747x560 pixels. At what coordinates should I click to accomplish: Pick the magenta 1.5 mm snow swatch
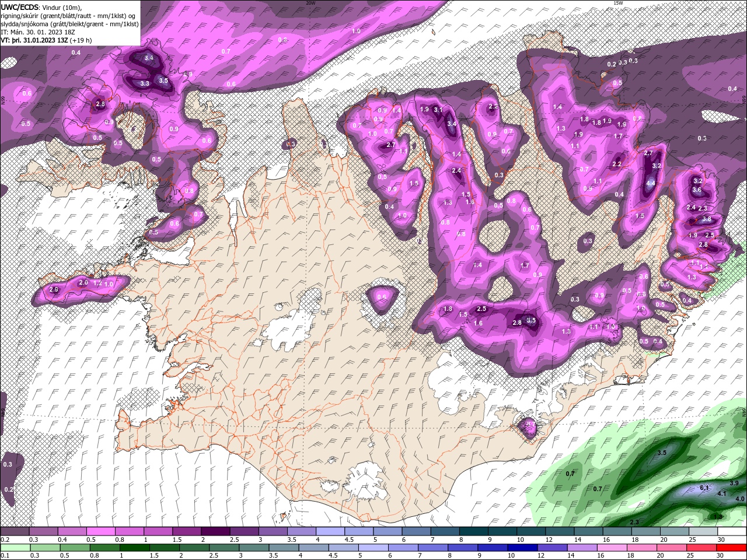pos(186,531)
